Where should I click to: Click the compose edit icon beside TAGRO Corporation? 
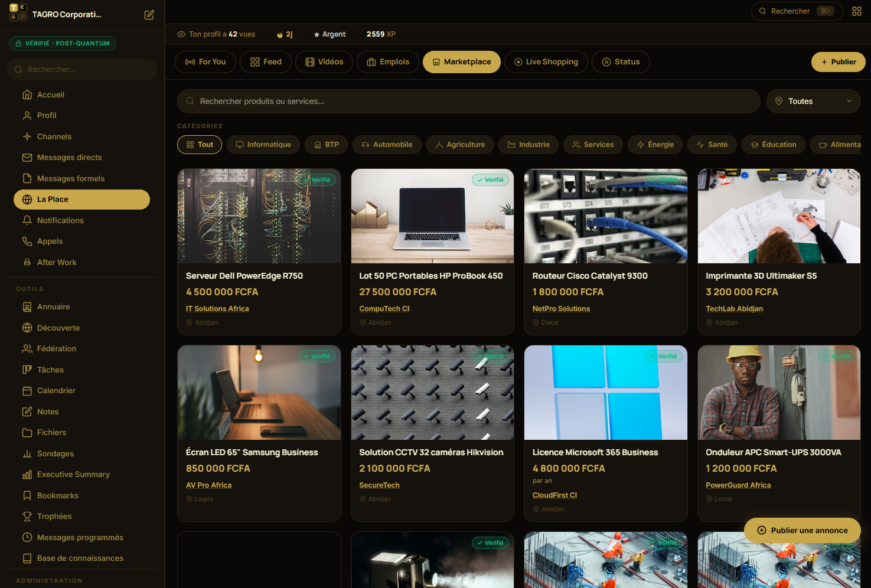[x=149, y=15]
